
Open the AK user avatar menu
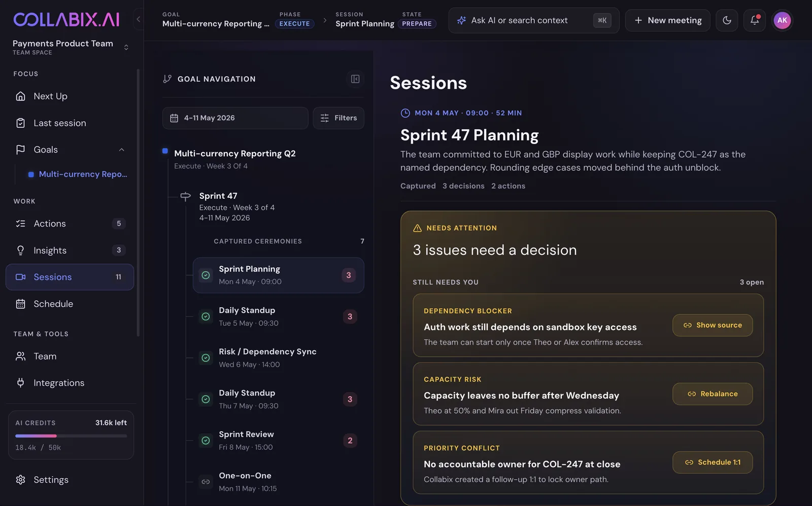tap(782, 20)
